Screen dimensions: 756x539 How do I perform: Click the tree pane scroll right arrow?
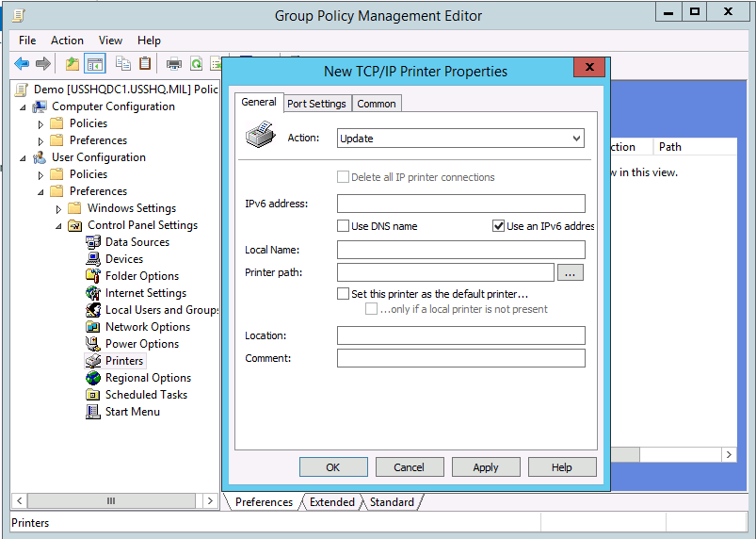pos(210,501)
